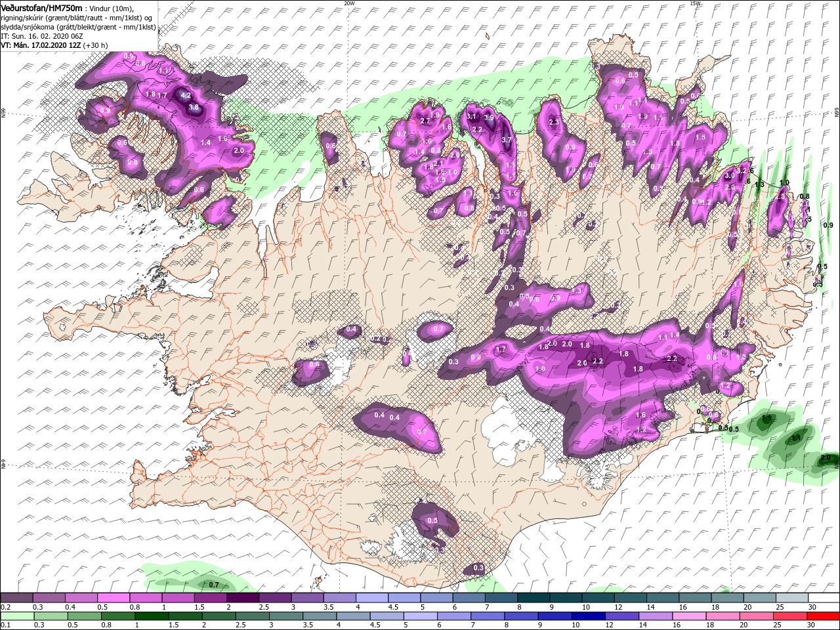This screenshot has height=630, width=840.
Task: Click the '0.2' label under the purple scale
Action: click(x=6, y=607)
